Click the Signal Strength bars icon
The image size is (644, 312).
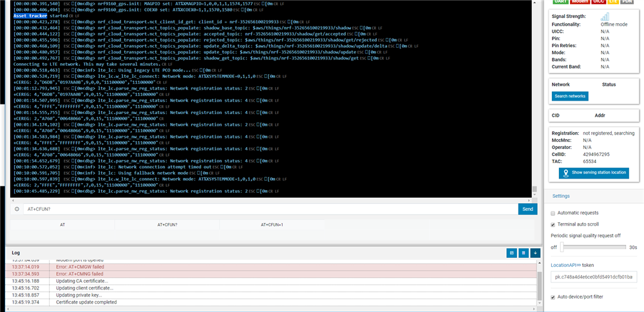coord(605,17)
